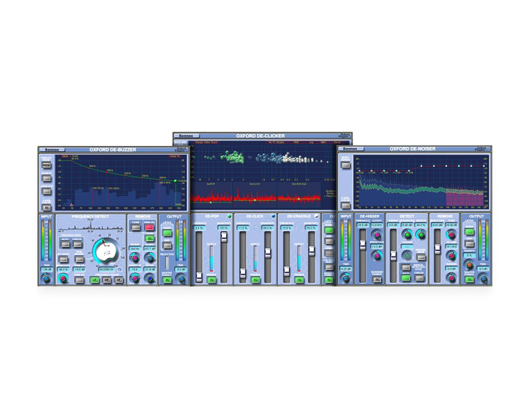532x399 pixels.
Task: Click the De-Buzzer Zoom In button
Action: pyautogui.click(x=46, y=178)
